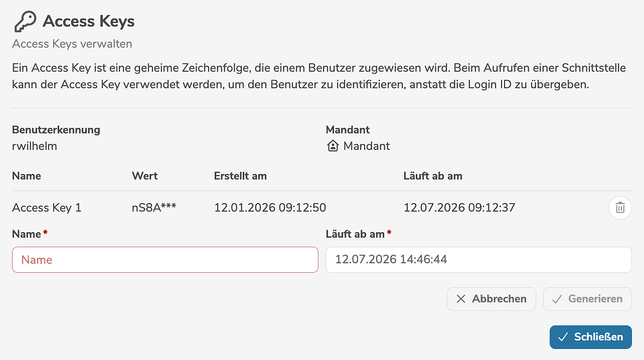644x360 pixels.
Task: Click the Erstellt am column header
Action: click(x=241, y=176)
